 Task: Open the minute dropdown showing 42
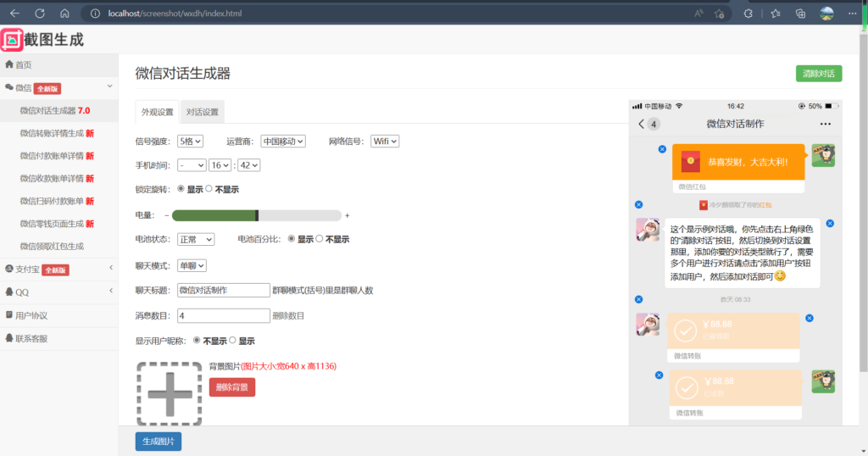(248, 165)
